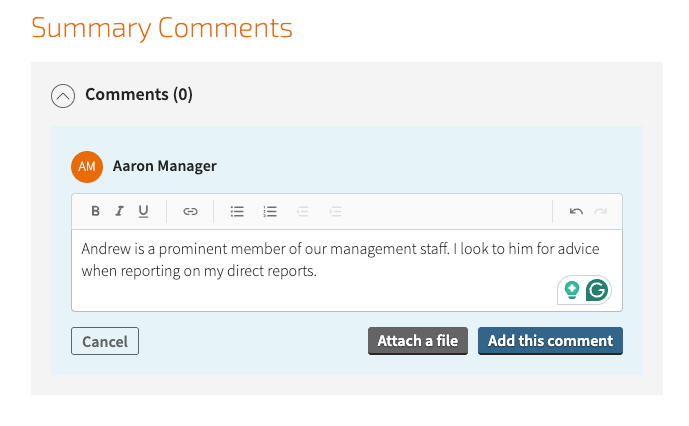Decrease indent of the comment text
The width and height of the screenshot is (689, 426).
click(x=303, y=211)
